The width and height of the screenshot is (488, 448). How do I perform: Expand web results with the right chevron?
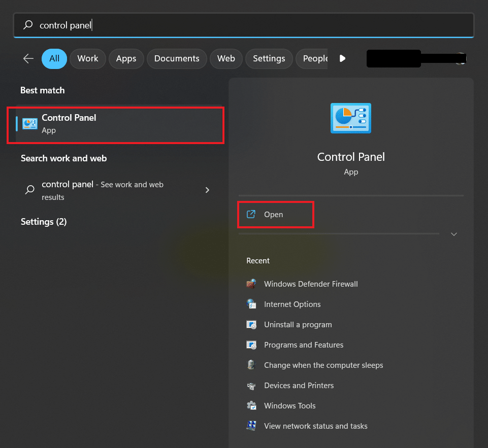tap(207, 190)
